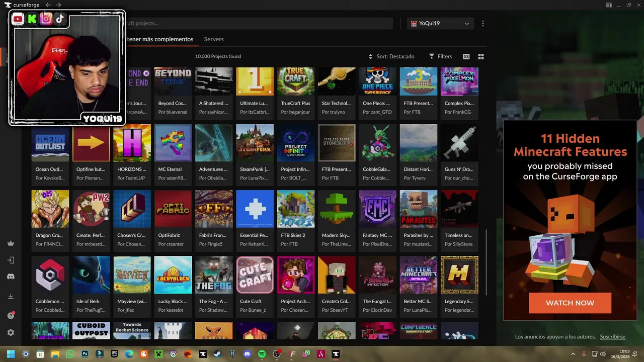This screenshot has height=362, width=644.
Task: Switch to the XS compact view
Action: point(466,56)
